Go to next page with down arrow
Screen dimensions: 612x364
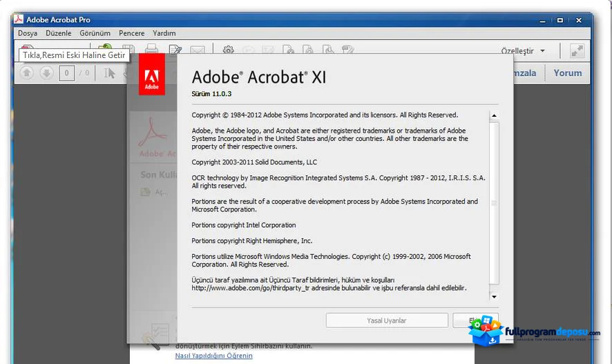pyautogui.click(x=46, y=73)
